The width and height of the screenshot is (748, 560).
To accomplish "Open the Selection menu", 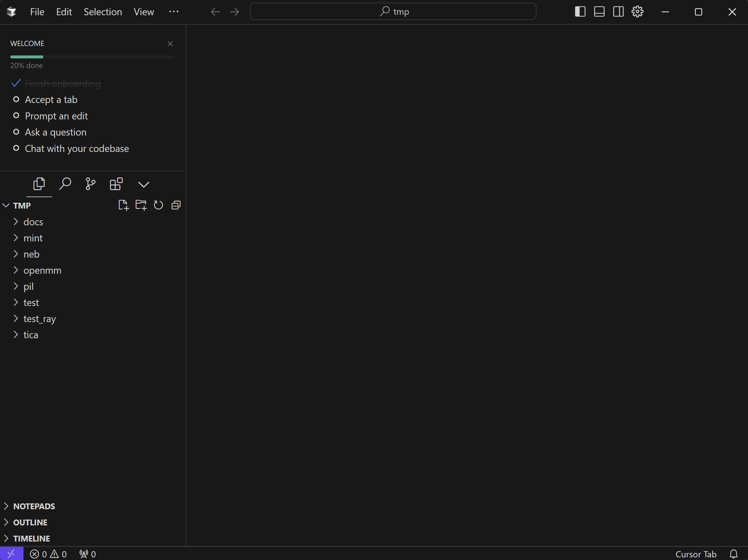I will click(x=103, y=12).
